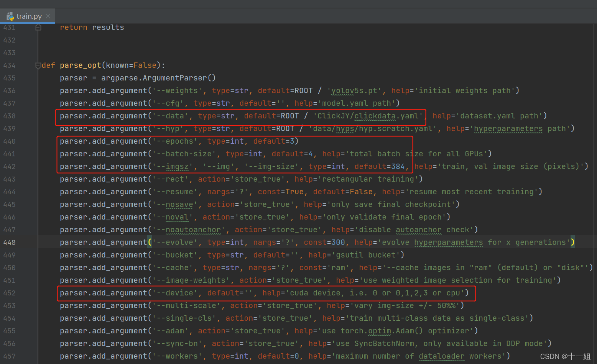The image size is (597, 364).
Task: Click the '--nosave' argument string
Action: tap(175, 205)
